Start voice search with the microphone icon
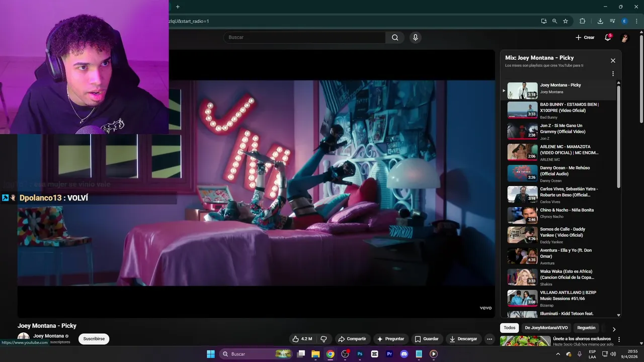The width and height of the screenshot is (644, 362). 415,37
